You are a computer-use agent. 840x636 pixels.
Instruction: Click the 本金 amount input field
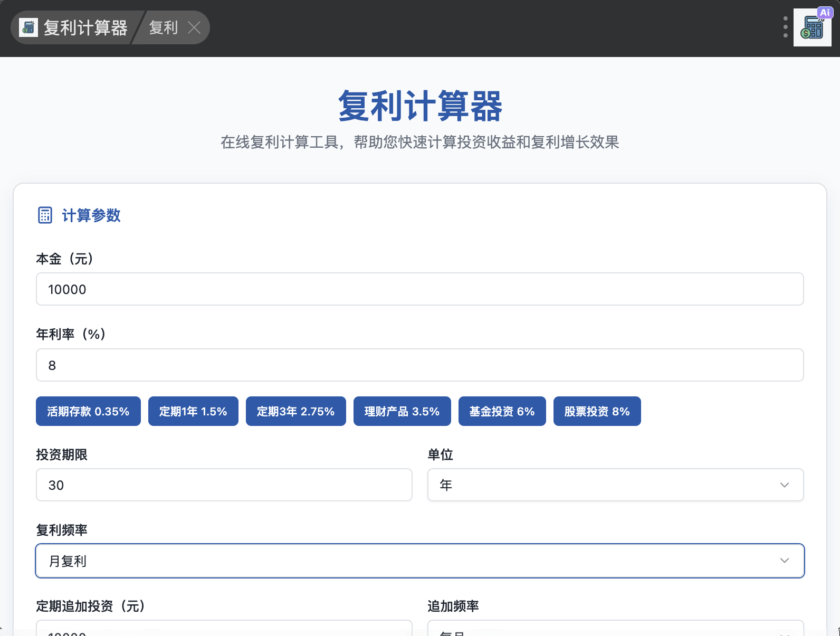tap(419, 289)
